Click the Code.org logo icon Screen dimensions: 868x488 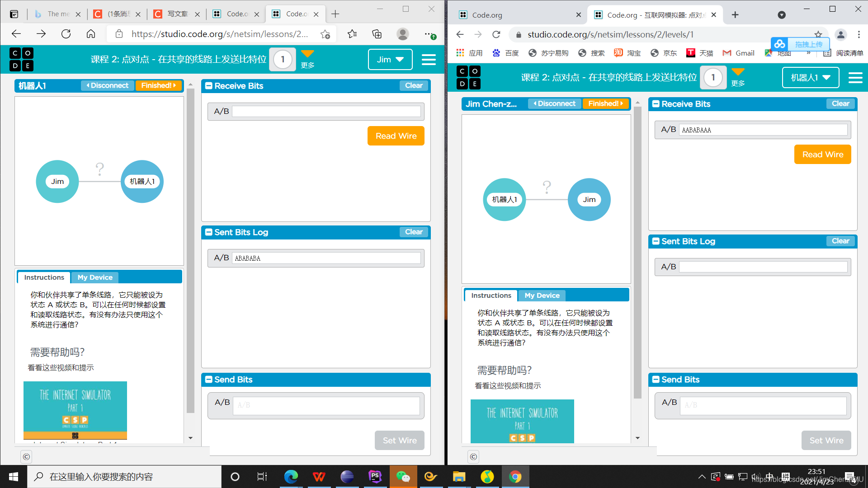tap(21, 59)
